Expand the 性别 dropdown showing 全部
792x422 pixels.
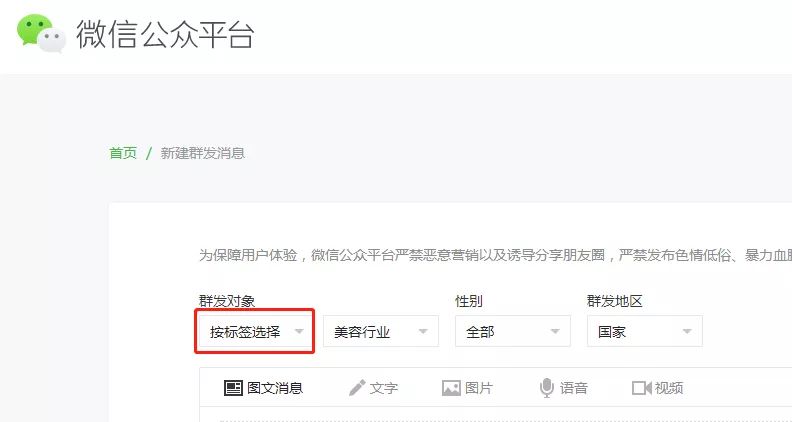(513, 331)
